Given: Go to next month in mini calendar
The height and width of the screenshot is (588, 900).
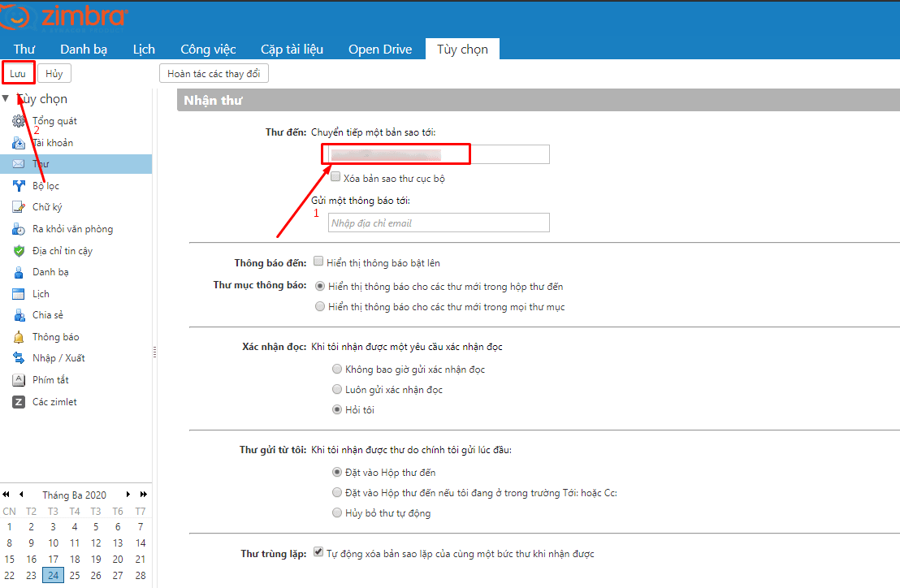Looking at the screenshot, I should [128, 495].
